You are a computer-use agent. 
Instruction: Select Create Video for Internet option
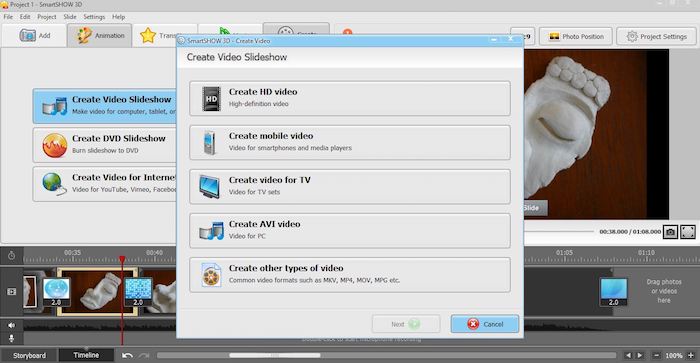coord(105,184)
